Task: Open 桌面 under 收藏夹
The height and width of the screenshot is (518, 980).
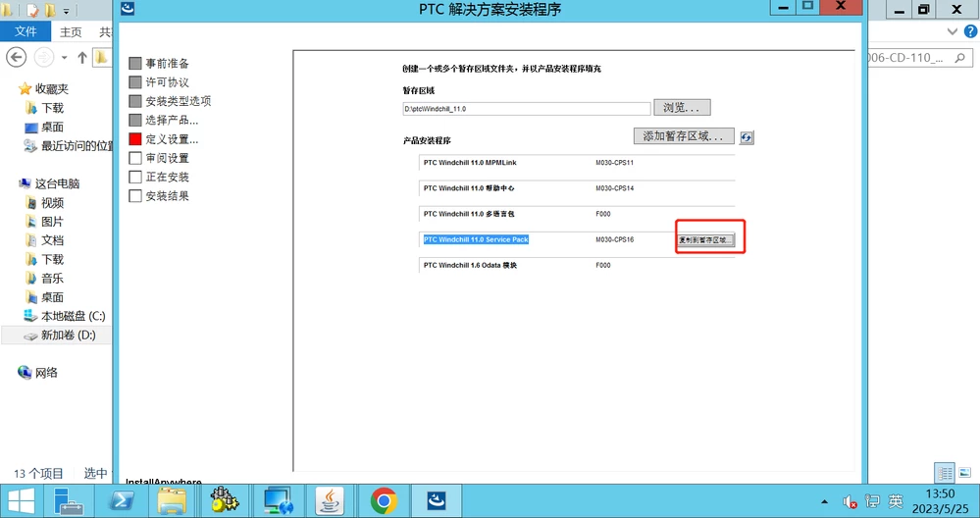Action: coord(44,127)
